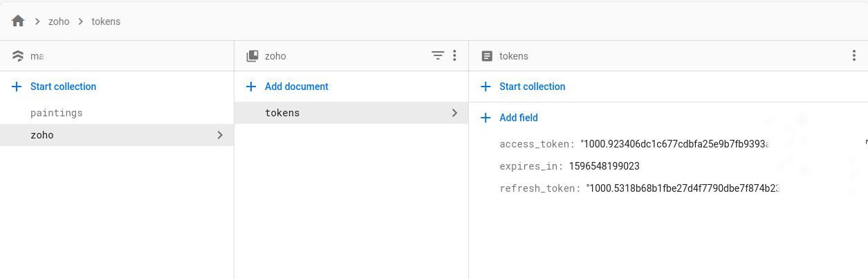Click first breadcrumb separator chevron after home
Screen dimensions: 868x279
click(37, 21)
